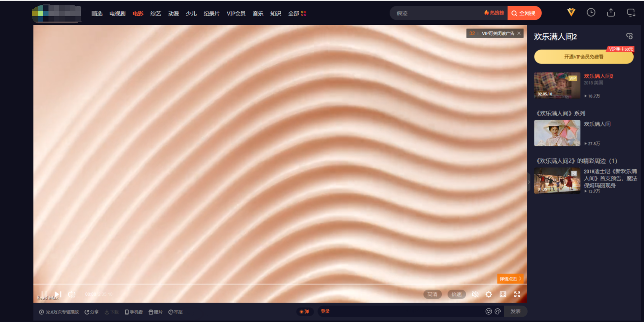Screen dimensions: 644x322
Task: Collapse the right sidebar with arrow handle
Action: tap(529, 182)
